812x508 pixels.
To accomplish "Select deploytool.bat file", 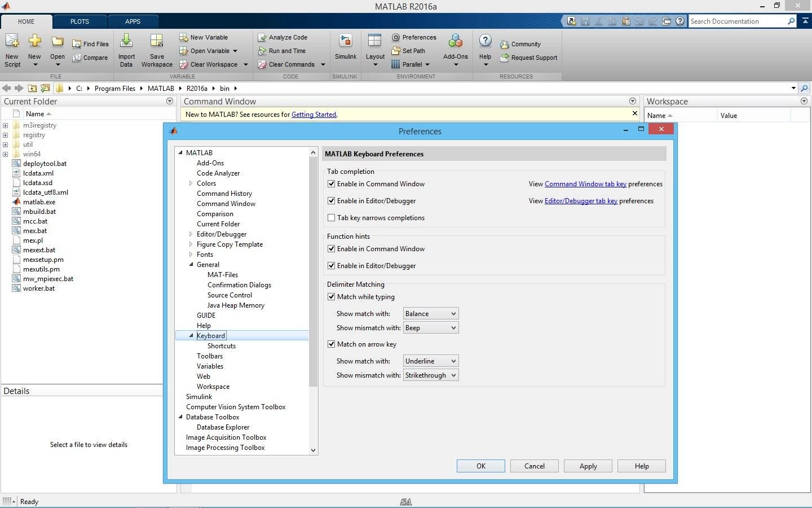I will pyautogui.click(x=45, y=164).
